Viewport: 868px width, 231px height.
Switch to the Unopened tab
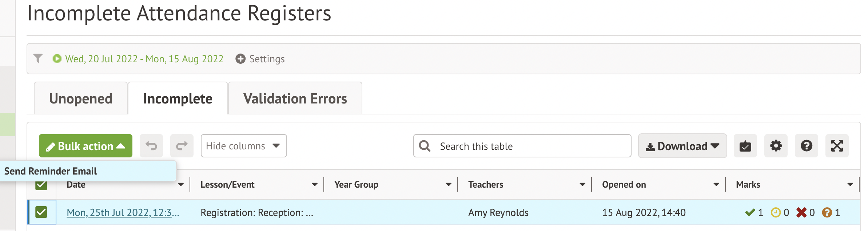[81, 99]
